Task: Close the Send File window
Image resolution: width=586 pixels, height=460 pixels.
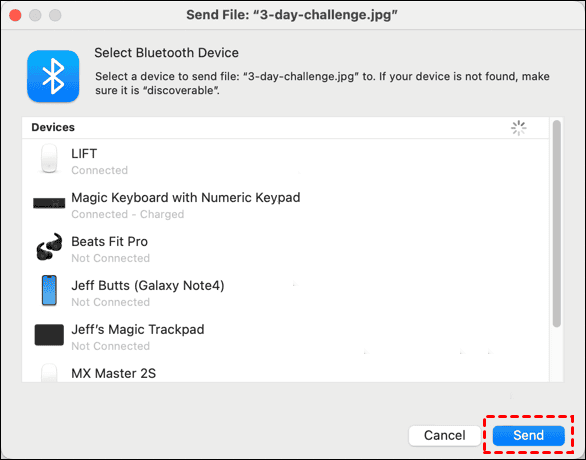Action: tap(15, 15)
